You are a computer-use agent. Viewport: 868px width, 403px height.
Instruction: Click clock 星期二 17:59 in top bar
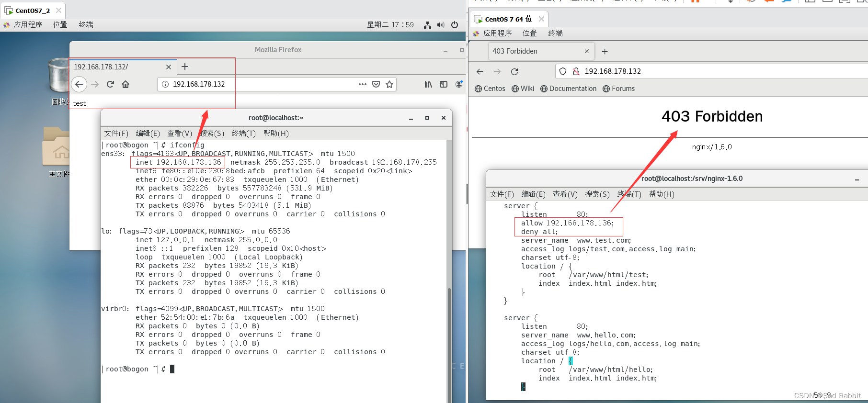click(x=390, y=25)
